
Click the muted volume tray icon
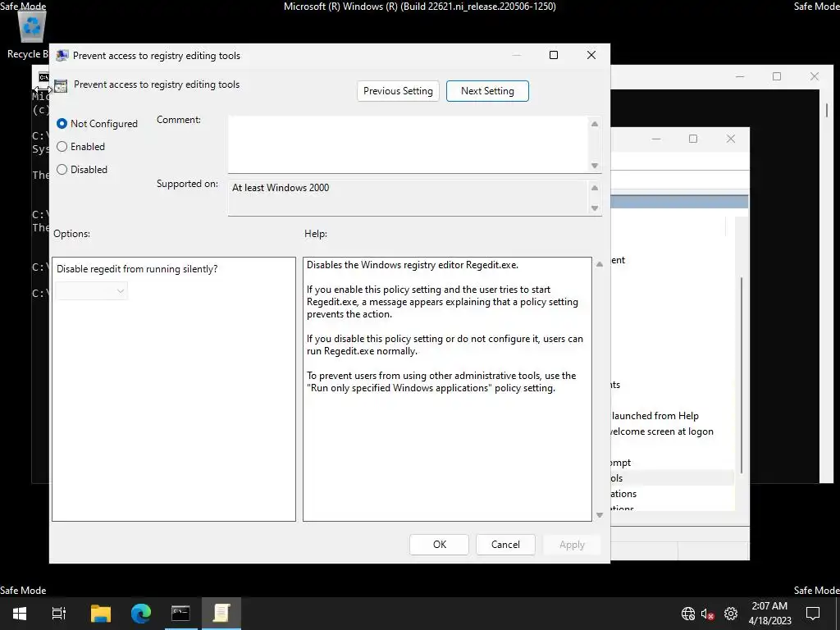coord(708,614)
